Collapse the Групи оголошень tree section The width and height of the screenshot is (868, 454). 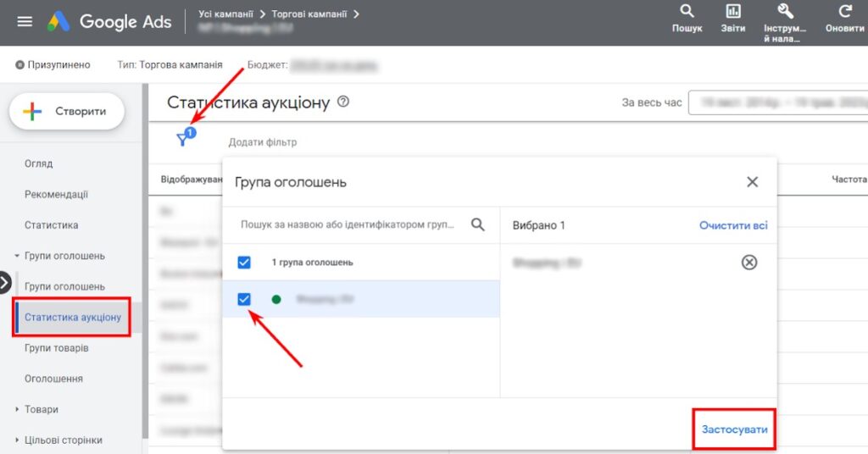coord(17,256)
